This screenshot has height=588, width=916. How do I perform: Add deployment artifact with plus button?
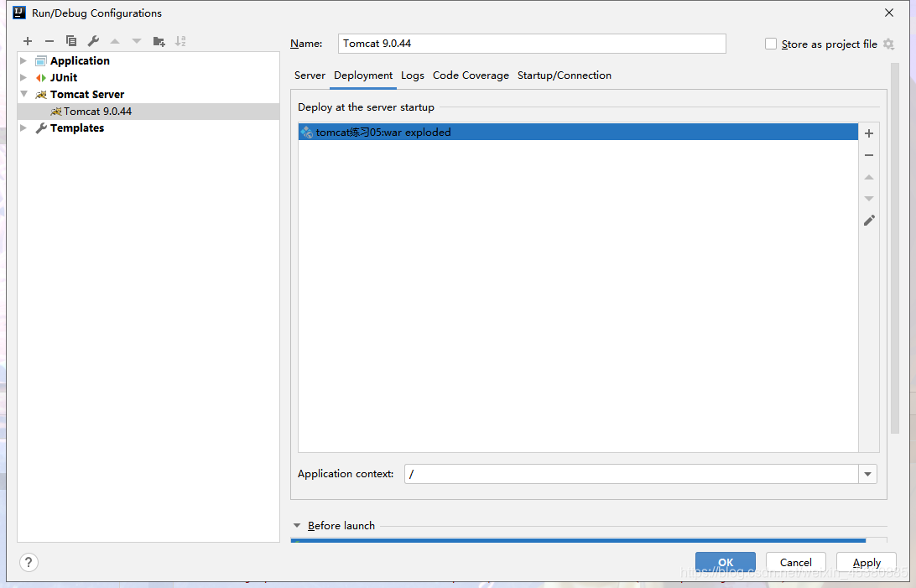[x=869, y=133]
